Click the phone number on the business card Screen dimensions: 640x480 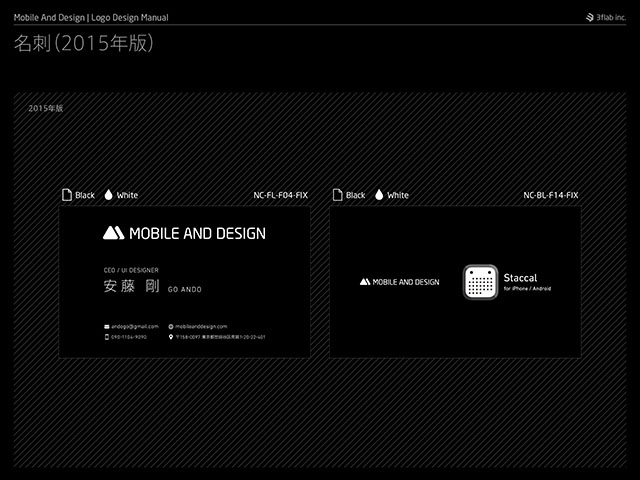pyautogui.click(x=129, y=337)
